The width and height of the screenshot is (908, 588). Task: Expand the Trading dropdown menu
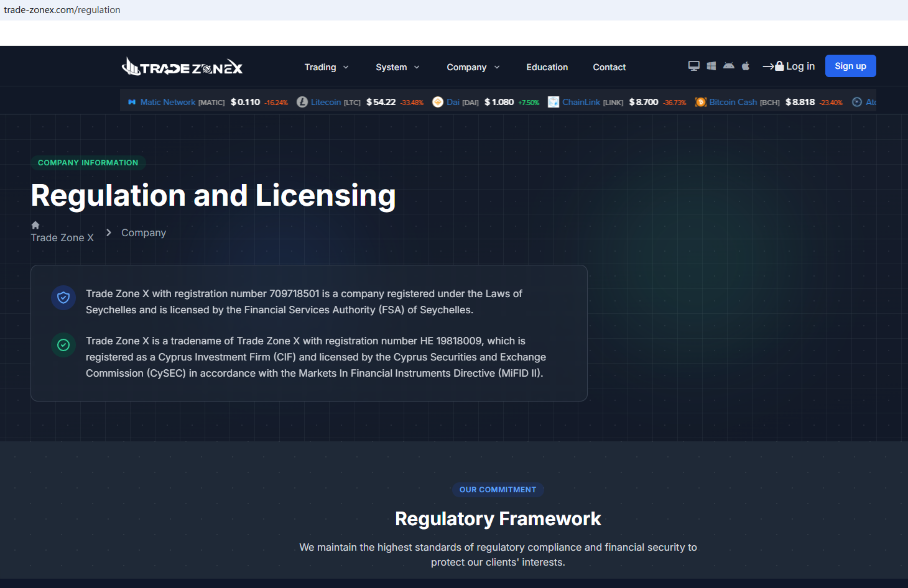pos(327,67)
